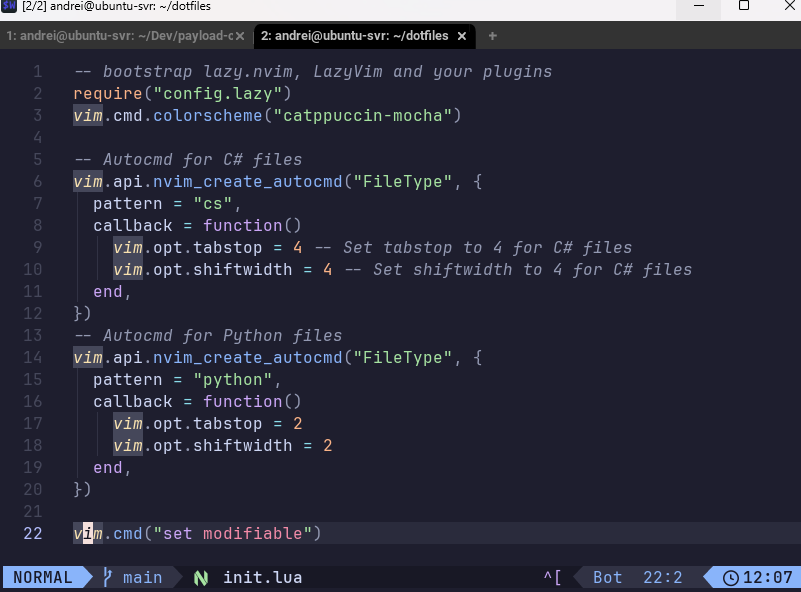
Task: Click the "python" pattern string
Action: pos(232,379)
